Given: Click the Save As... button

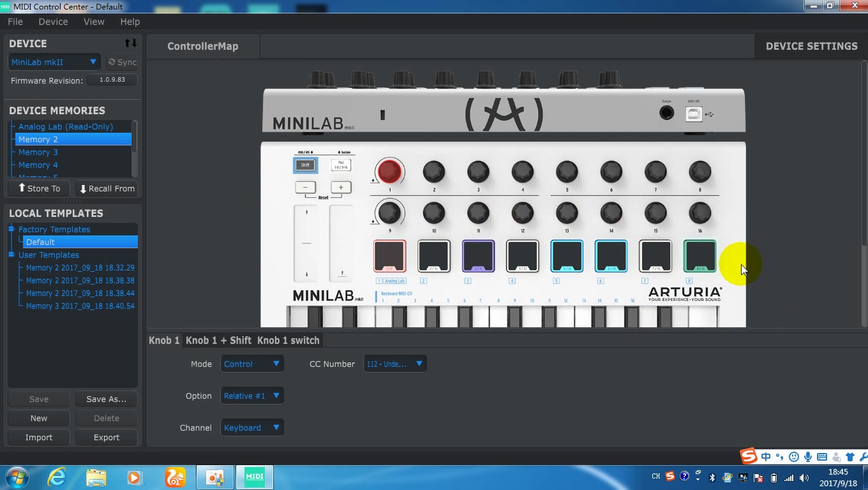Looking at the screenshot, I should click(107, 399).
